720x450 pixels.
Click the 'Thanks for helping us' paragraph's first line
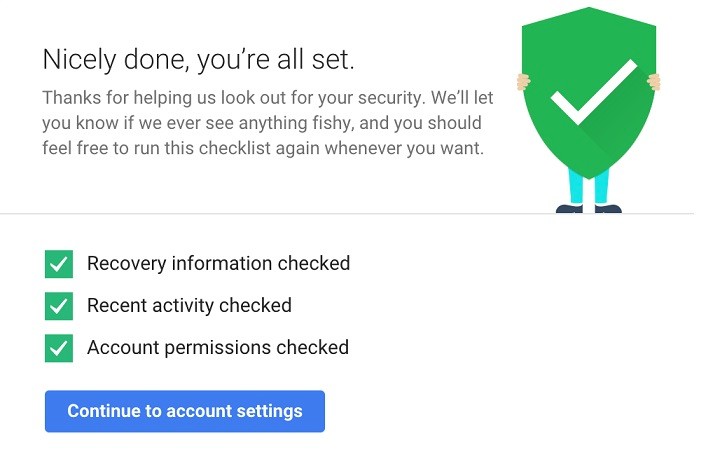[x=261, y=98]
